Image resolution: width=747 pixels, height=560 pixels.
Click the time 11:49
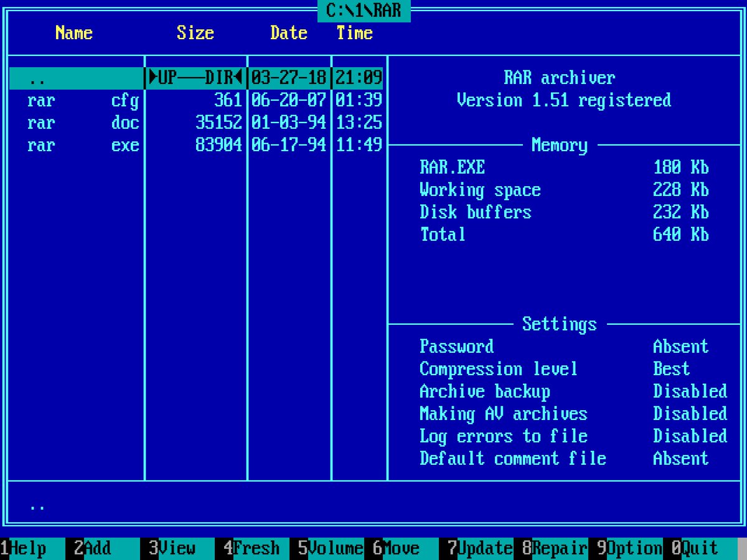click(x=359, y=145)
